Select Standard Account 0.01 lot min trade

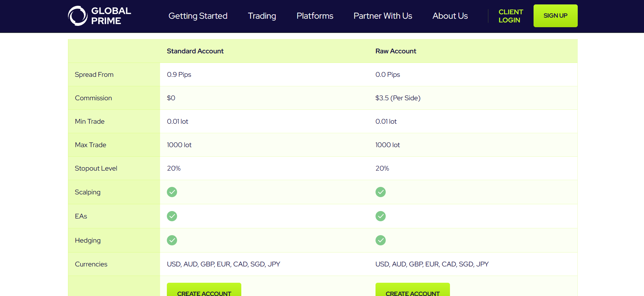point(177,121)
